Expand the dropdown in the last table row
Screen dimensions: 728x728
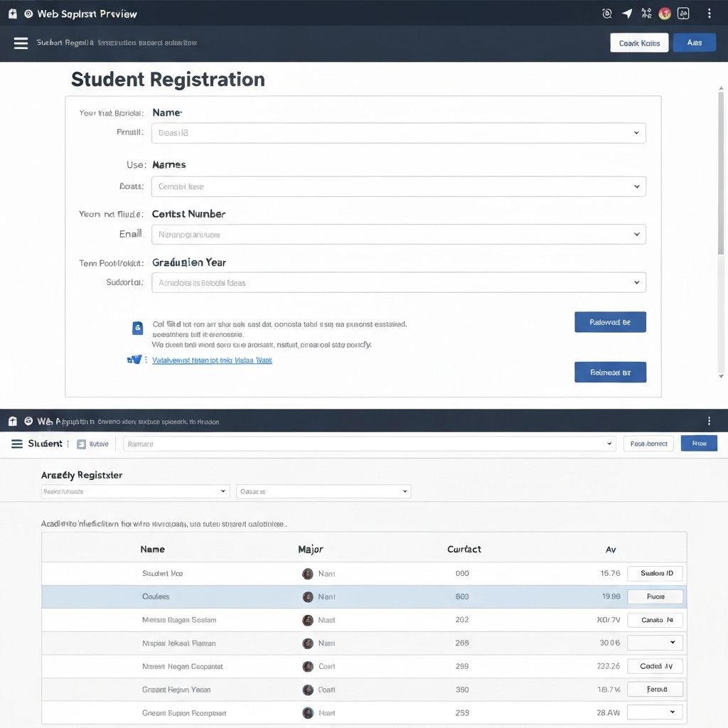pos(654,712)
